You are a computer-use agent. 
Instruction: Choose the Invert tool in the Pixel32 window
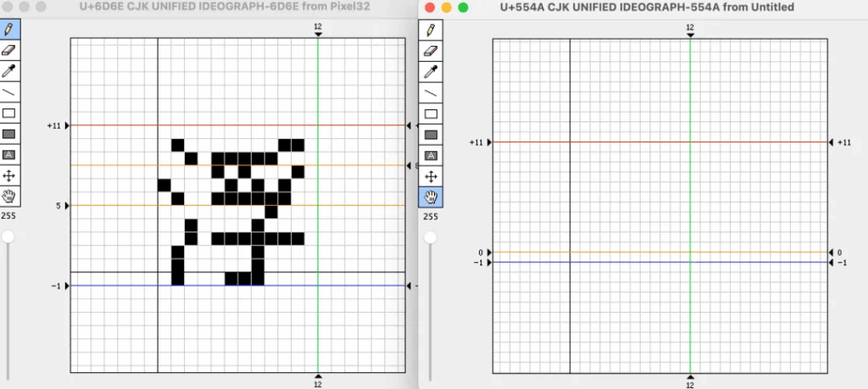(9, 155)
